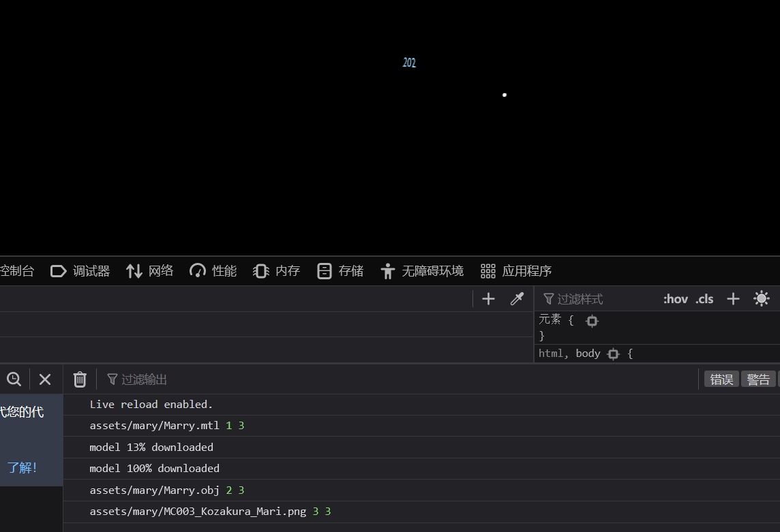780x532 pixels.
Task: Switch to the 网络 (Network) tab
Action: 150,271
